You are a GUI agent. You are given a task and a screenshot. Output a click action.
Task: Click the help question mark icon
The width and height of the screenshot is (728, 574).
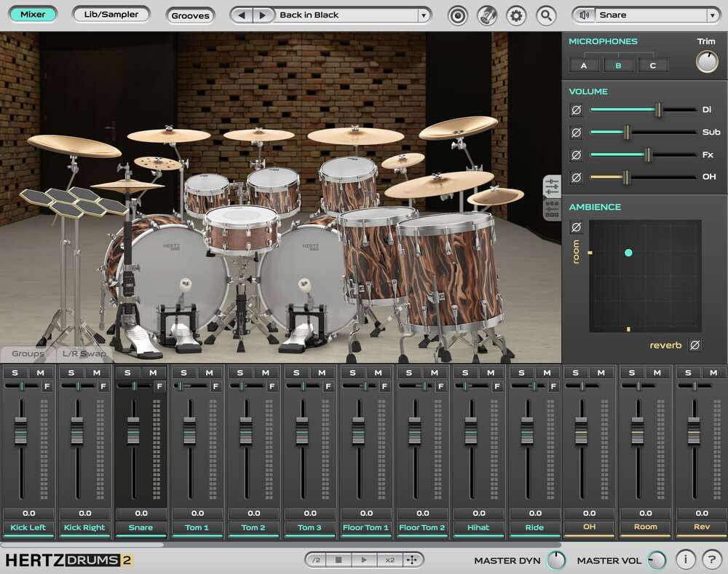(x=711, y=559)
